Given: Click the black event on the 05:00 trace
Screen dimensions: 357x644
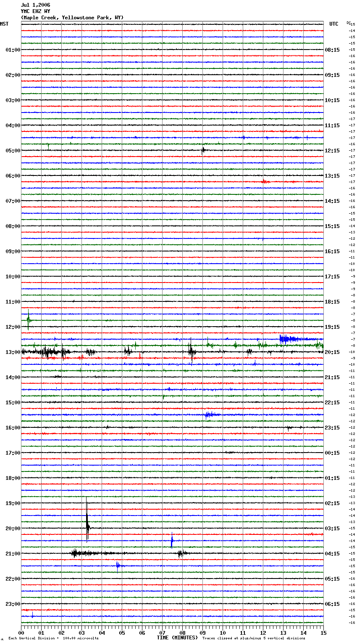Looking at the screenshot, I should pos(203,150).
